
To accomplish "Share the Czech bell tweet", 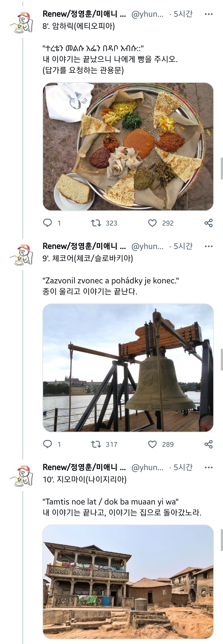I will pos(208,444).
